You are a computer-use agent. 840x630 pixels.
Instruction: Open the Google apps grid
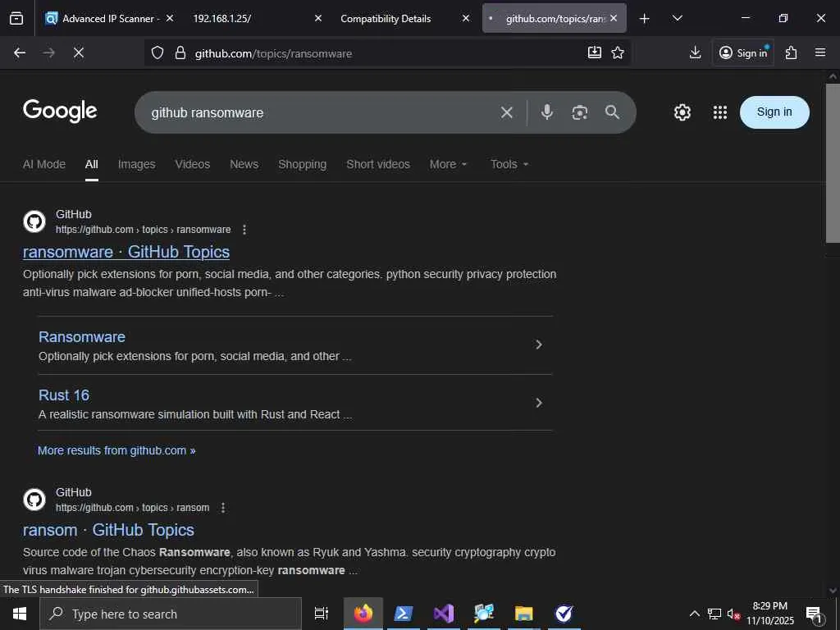720,112
